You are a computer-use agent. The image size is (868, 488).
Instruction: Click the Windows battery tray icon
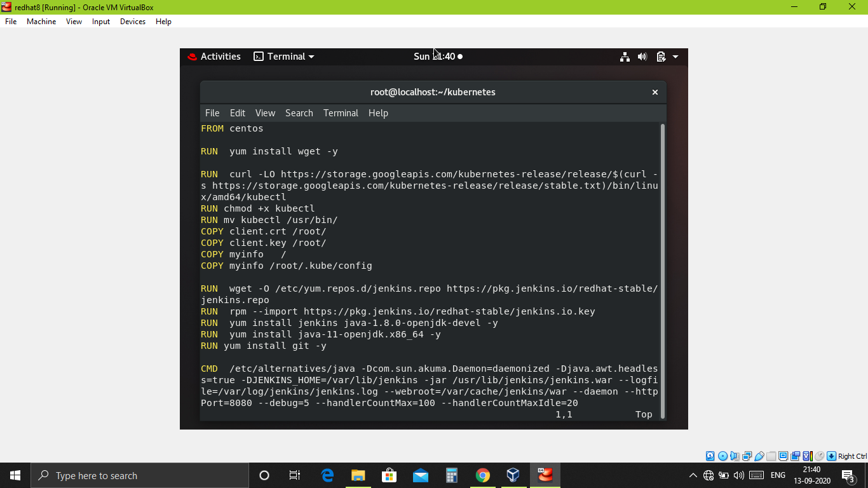[x=723, y=475]
